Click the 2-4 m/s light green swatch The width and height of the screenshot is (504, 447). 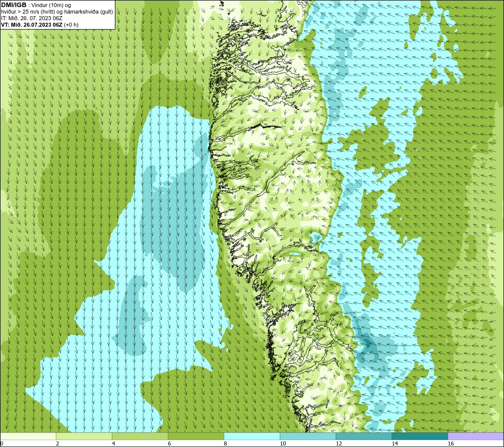tap(84, 436)
